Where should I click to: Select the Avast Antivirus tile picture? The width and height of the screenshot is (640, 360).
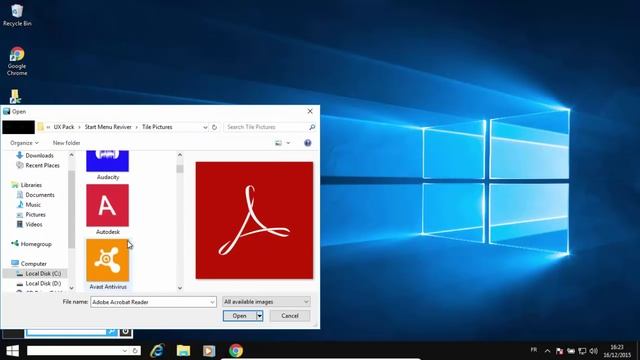108,264
